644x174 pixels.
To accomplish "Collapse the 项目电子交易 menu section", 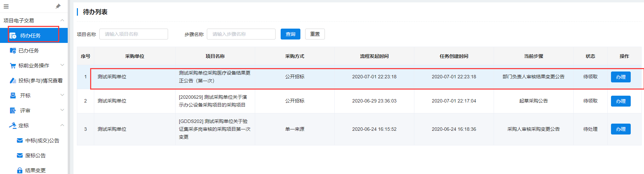I will tap(62, 20).
